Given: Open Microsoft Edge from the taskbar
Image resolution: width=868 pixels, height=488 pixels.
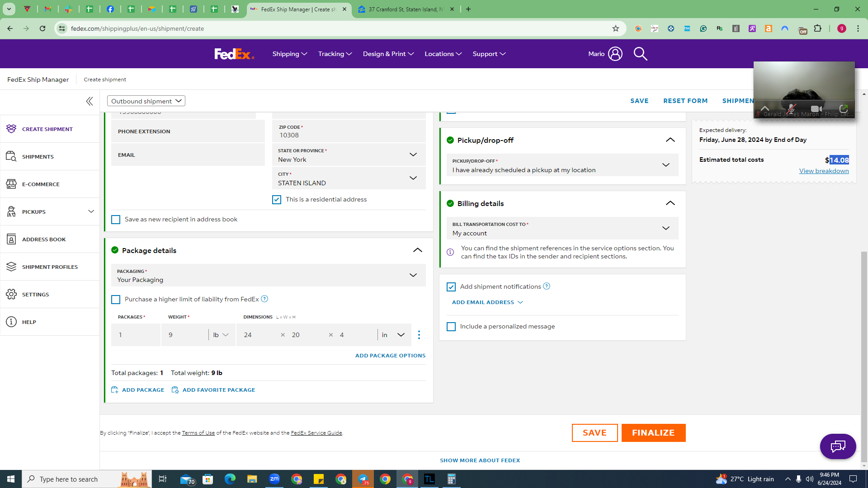Looking at the screenshot, I should click(x=230, y=479).
